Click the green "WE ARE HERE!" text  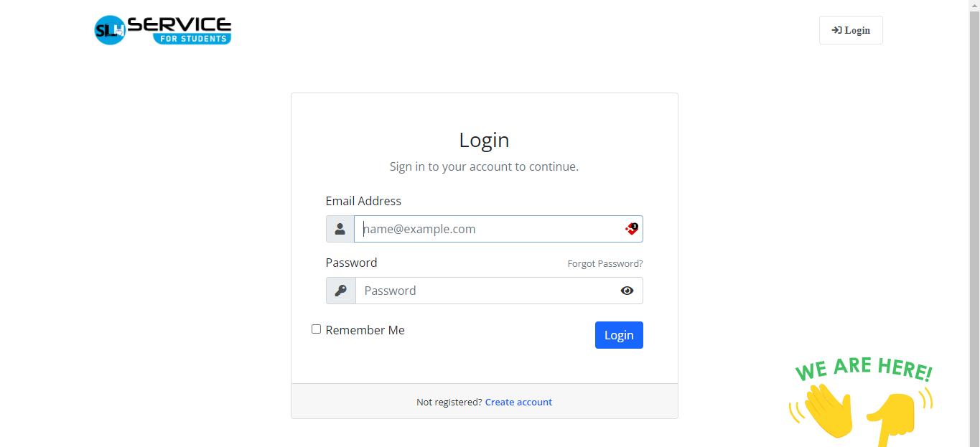tap(863, 370)
